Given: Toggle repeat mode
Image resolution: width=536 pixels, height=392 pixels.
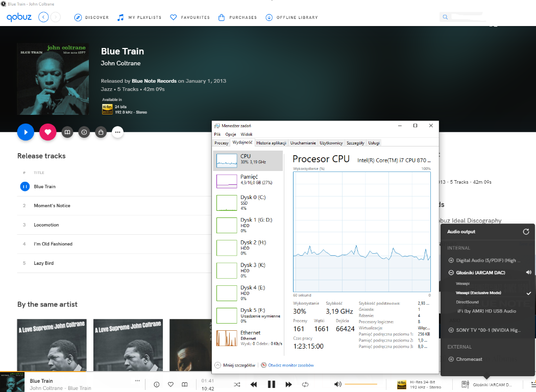Looking at the screenshot, I should 305,384.
